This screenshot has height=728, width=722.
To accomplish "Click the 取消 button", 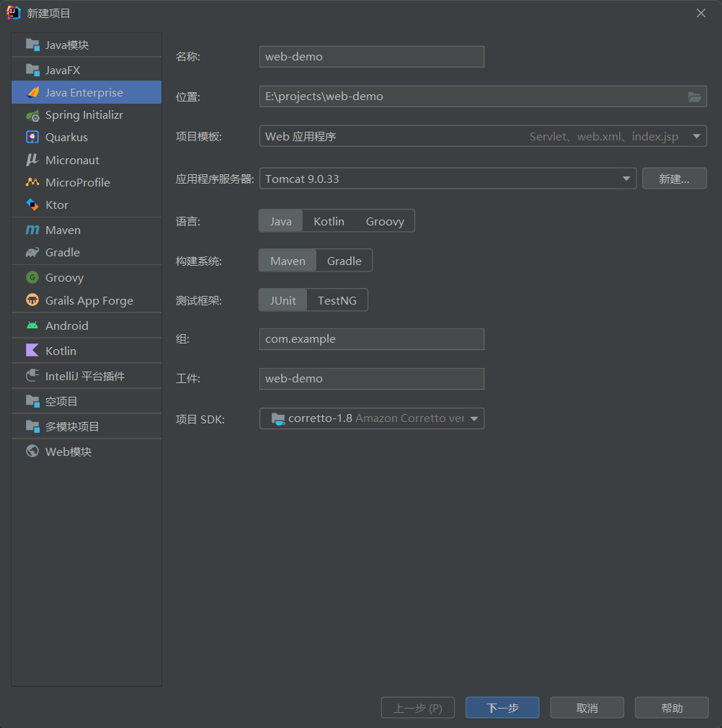I will click(x=587, y=708).
